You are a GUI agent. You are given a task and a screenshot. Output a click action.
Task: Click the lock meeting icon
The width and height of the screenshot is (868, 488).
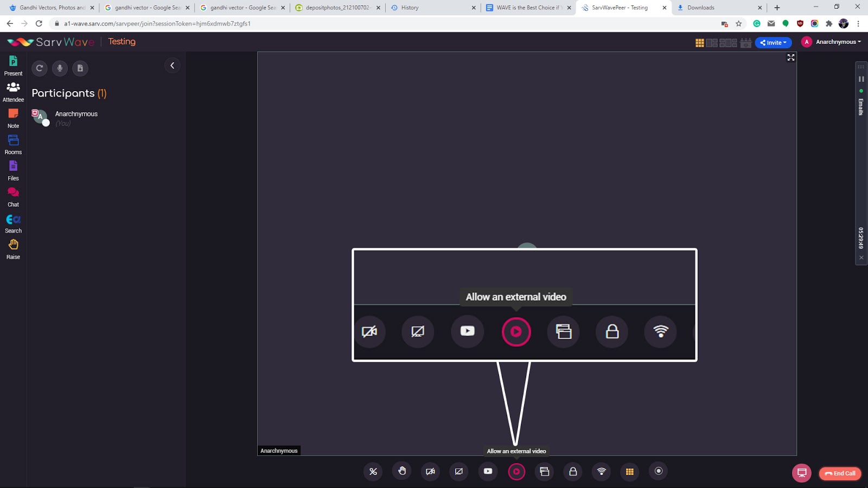(573, 472)
